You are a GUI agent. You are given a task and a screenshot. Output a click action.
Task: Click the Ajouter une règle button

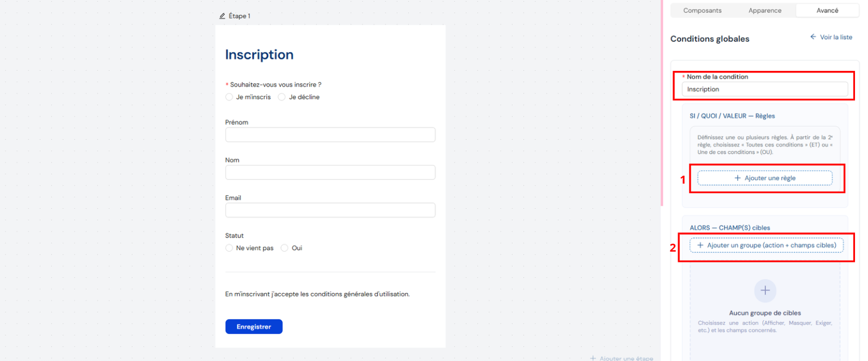point(764,178)
